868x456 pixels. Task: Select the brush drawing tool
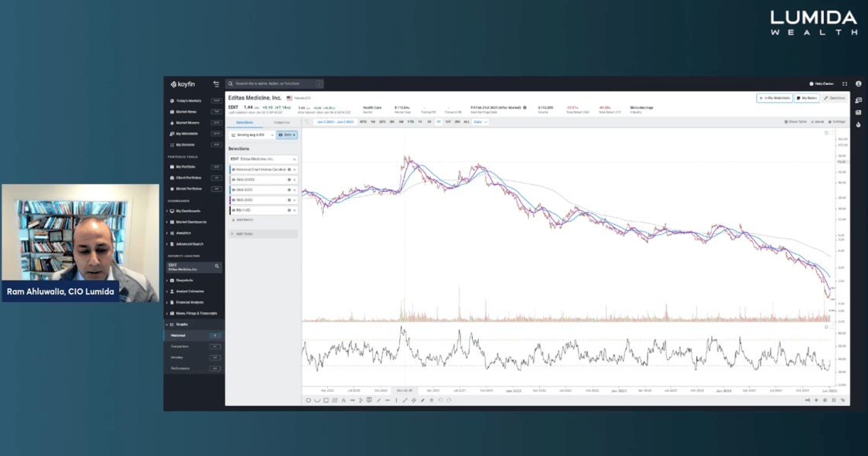(x=422, y=400)
